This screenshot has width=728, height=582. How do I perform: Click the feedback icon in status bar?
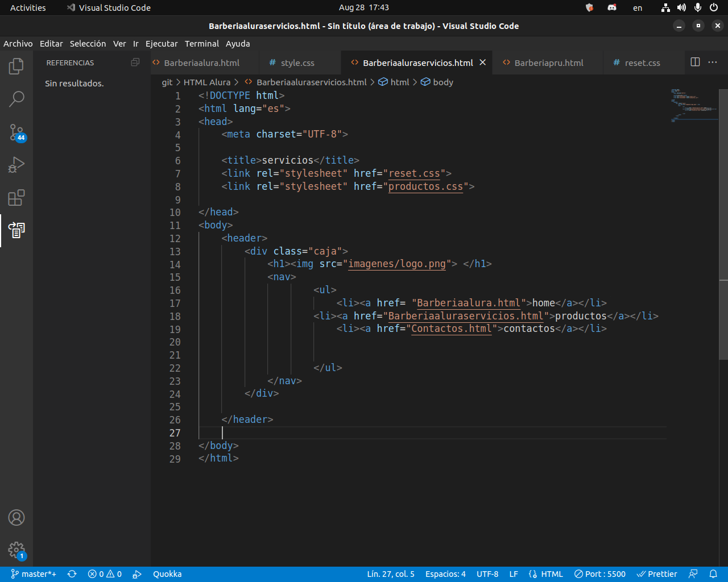(693, 574)
